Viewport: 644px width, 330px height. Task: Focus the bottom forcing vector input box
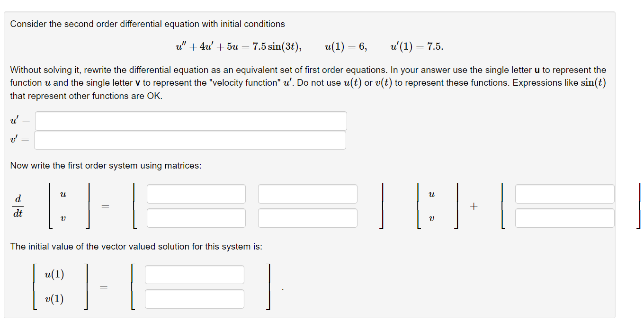click(x=564, y=218)
